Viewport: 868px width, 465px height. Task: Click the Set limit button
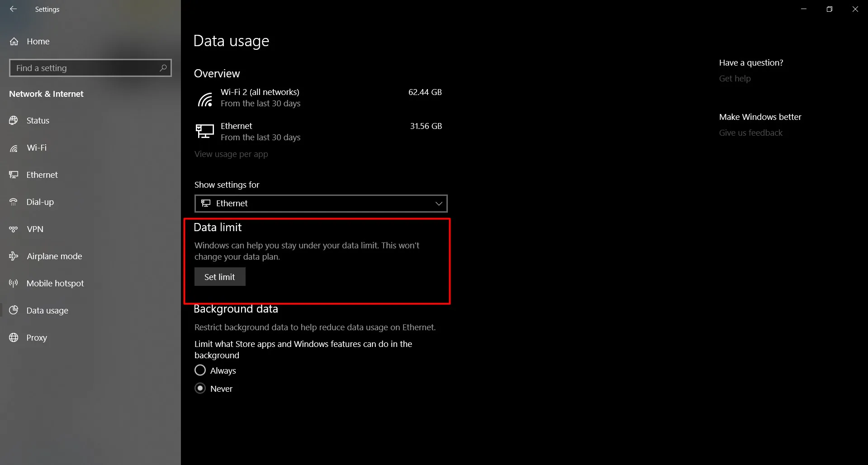tap(220, 277)
